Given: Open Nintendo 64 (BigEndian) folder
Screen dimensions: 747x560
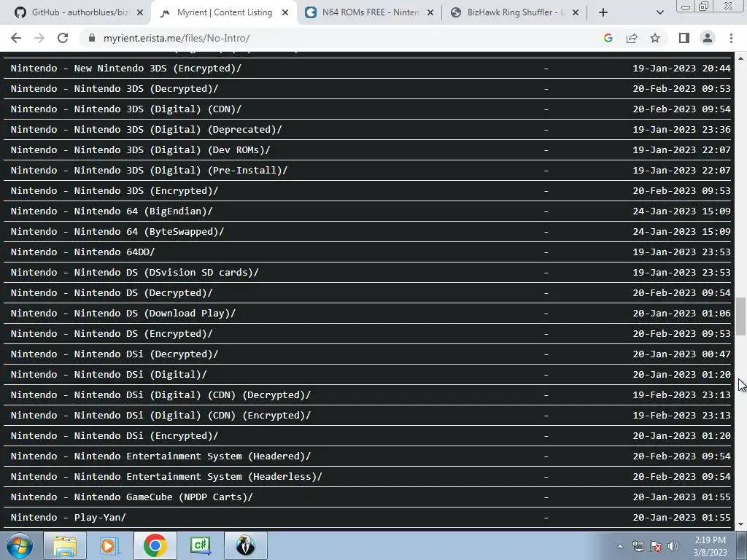Looking at the screenshot, I should 112,211.
